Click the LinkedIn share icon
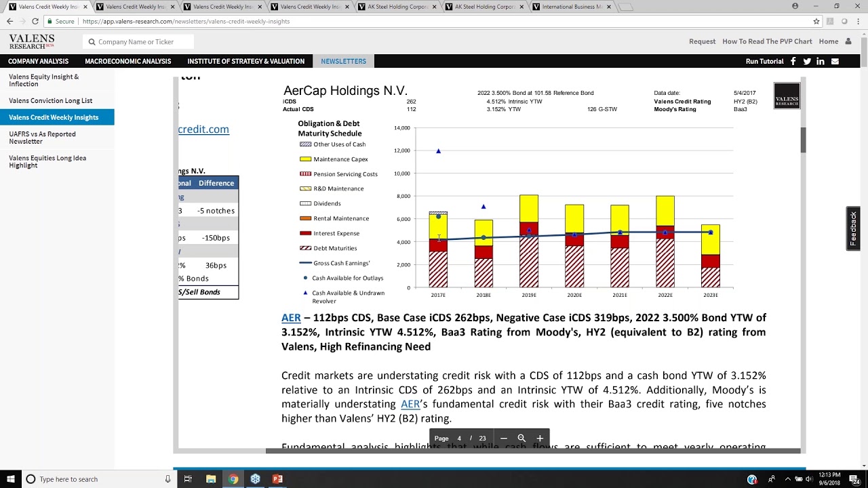The width and height of the screenshot is (868, 488). pos(821,61)
